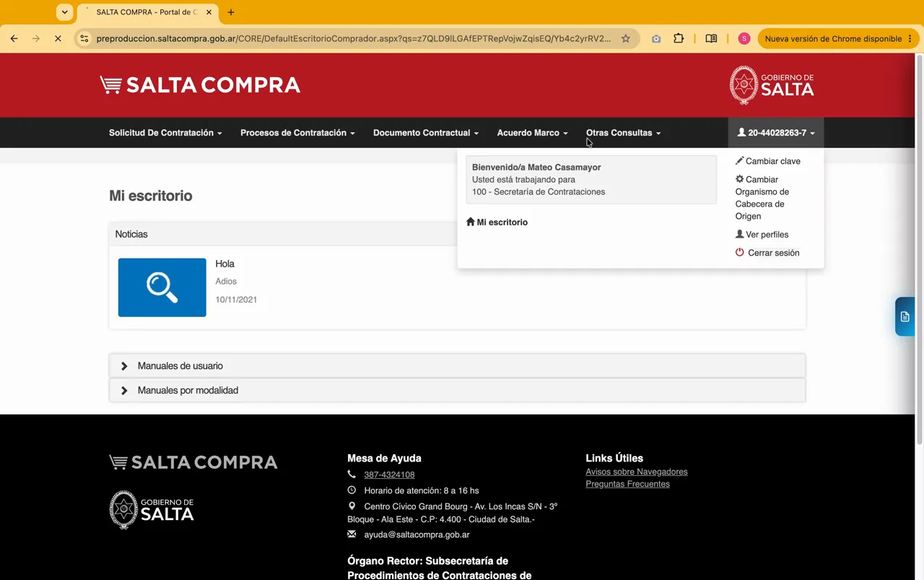Open the Preguntas Frecuentes link

point(627,484)
